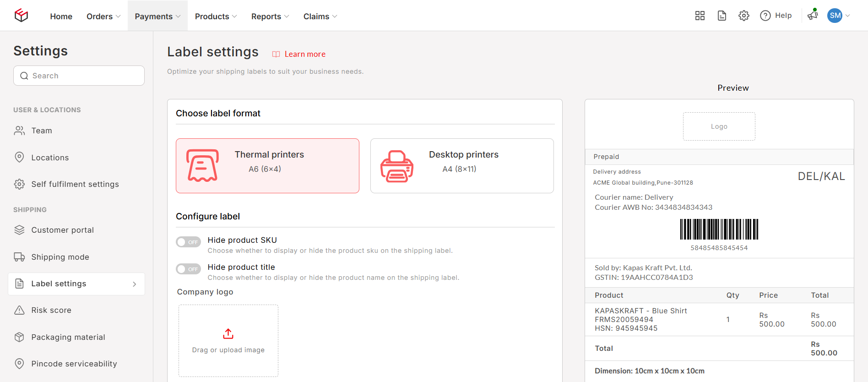Enable Hide product title switch
Screen dimensions: 868x382
pos(188,269)
